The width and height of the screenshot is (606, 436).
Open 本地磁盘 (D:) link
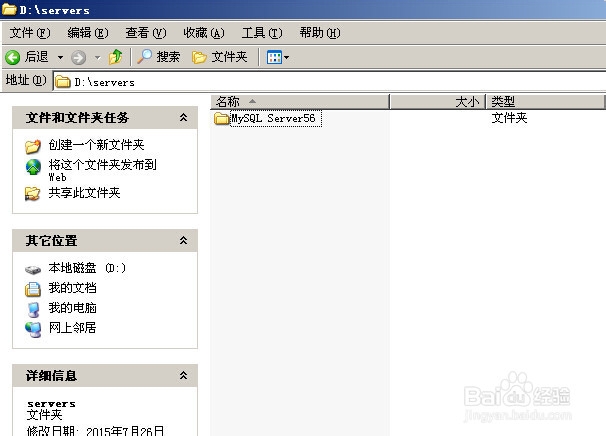[87, 268]
